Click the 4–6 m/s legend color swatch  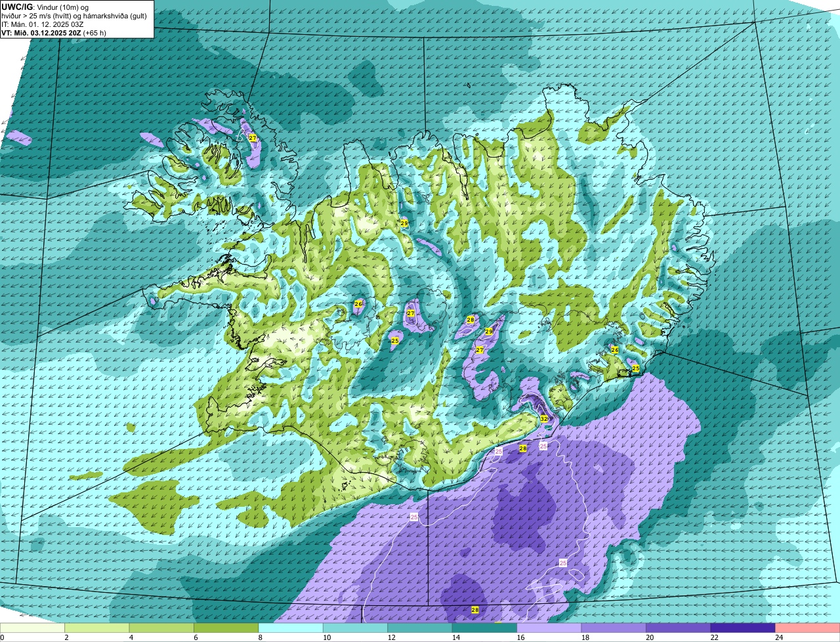(x=162, y=628)
